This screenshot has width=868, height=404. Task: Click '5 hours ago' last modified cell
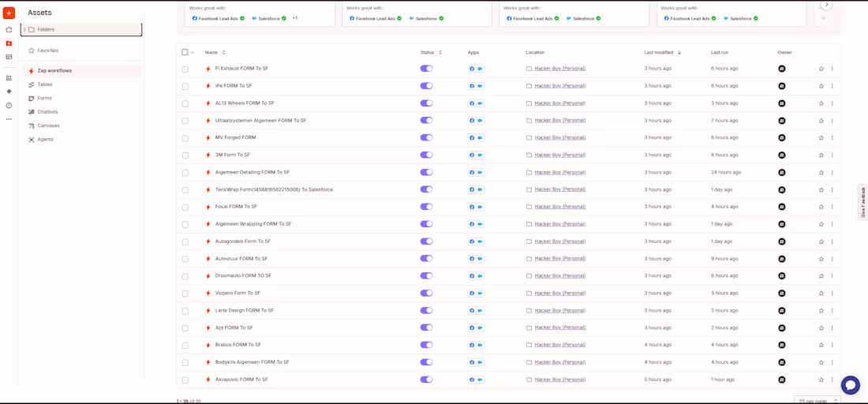(x=657, y=380)
